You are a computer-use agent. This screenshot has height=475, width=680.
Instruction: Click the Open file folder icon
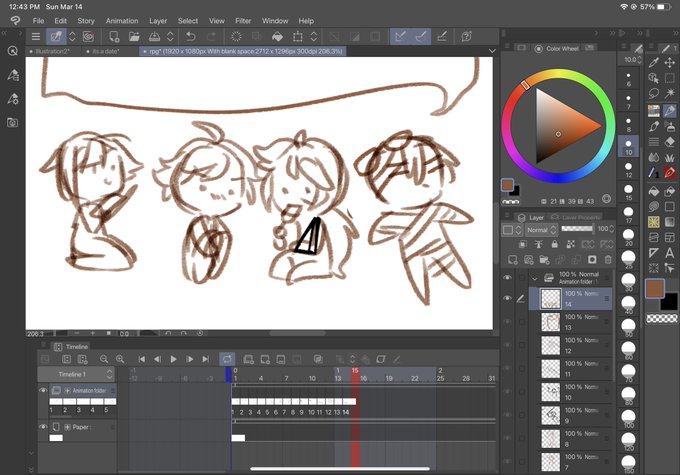coord(134,37)
